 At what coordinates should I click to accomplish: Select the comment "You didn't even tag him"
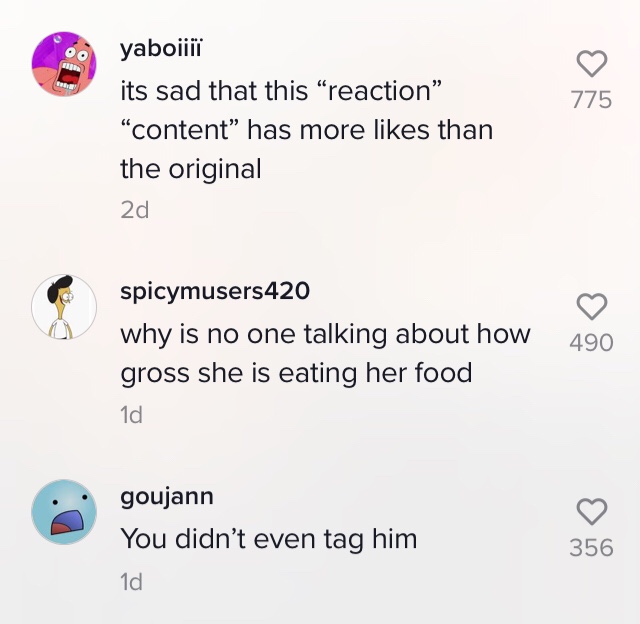pos(269,539)
